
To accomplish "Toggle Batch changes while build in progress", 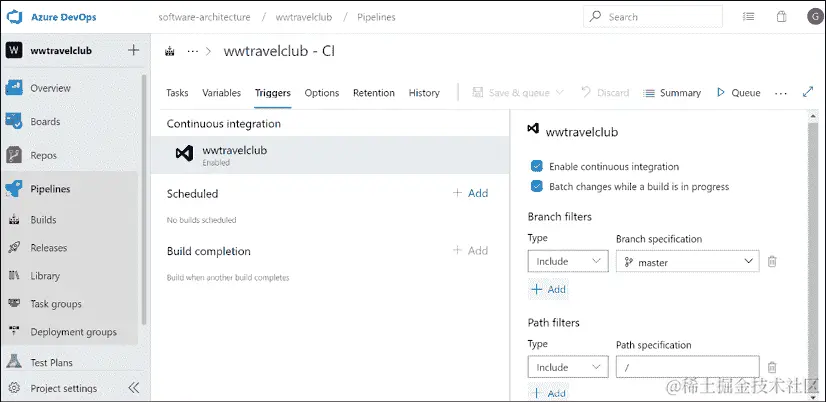I will 537,187.
